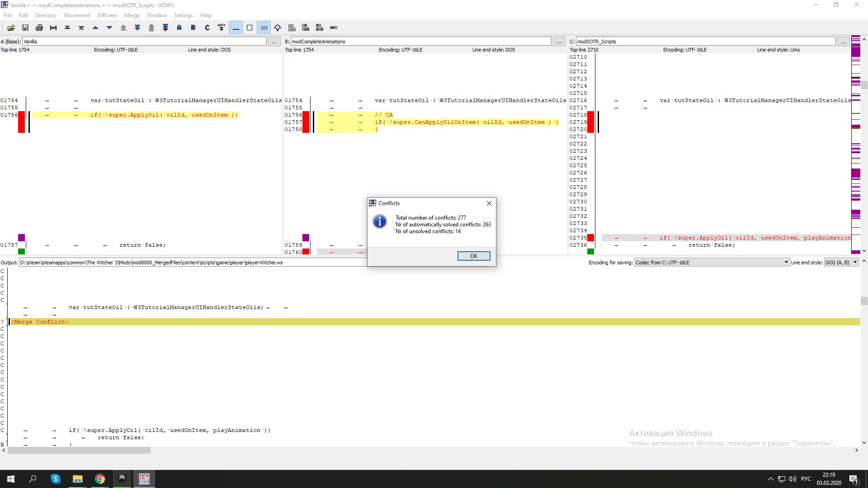This screenshot has width=868, height=488.
Task: Open the line end style dropdown
Action: (x=841, y=263)
